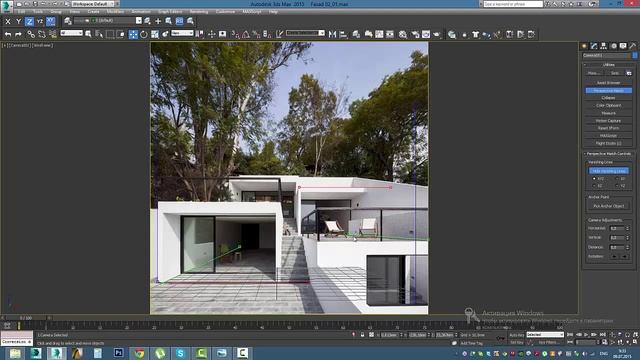Open the Curve Editor
Screen dimensions: 640x360
pyautogui.click(x=379, y=35)
